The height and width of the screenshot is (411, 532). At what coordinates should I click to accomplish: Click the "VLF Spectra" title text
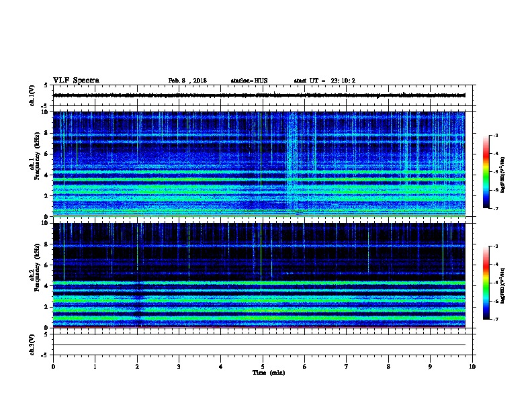pos(76,81)
